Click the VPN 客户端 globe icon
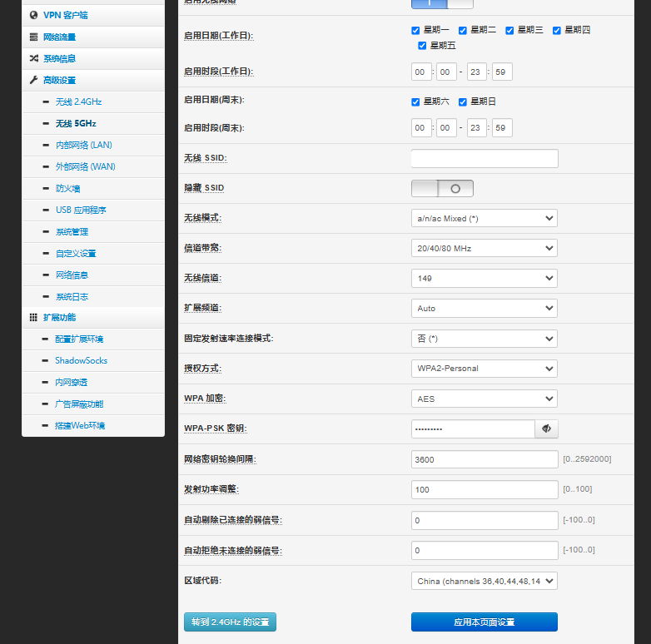Screen dimensions: 651x644 click(x=33, y=15)
